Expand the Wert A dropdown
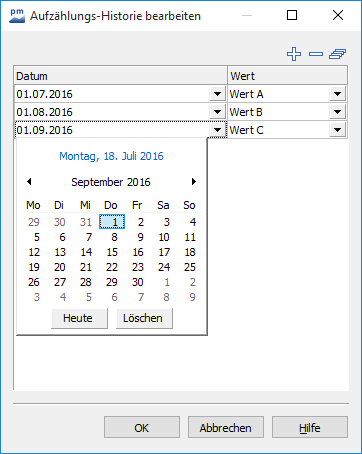The width and height of the screenshot is (362, 454). (x=337, y=94)
